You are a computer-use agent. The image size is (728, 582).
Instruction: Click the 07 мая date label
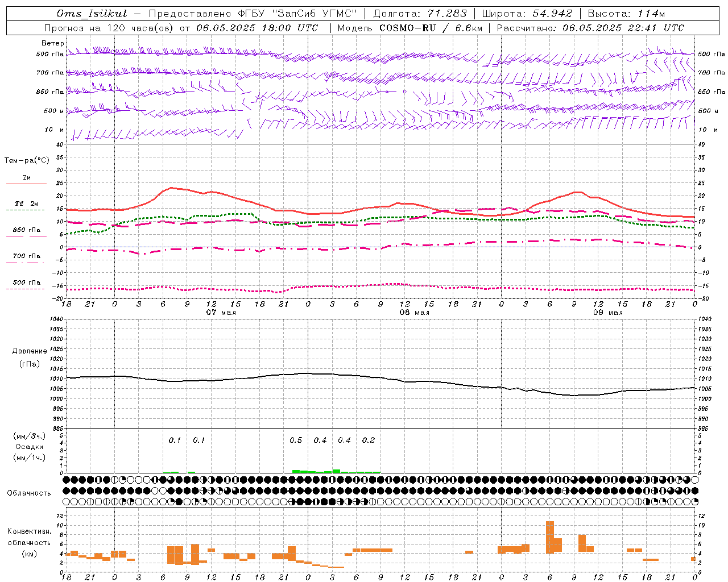tap(221, 313)
